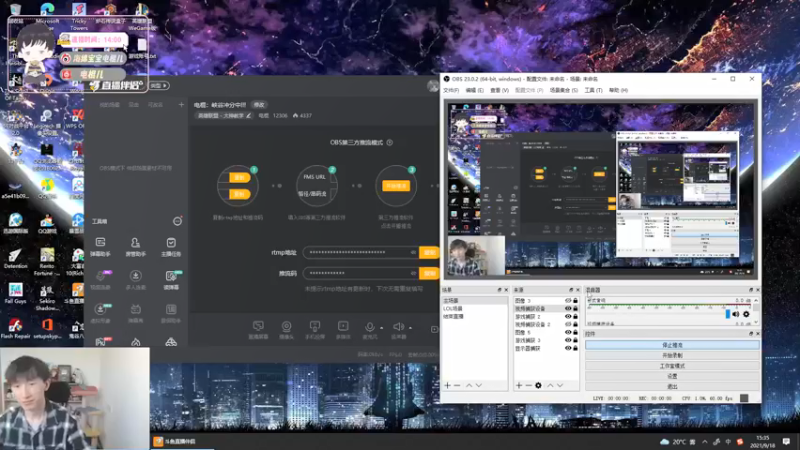800x450 pixels.
Task: Click the multimedia (多媒体) icon in bottom bar
Action: (343, 329)
